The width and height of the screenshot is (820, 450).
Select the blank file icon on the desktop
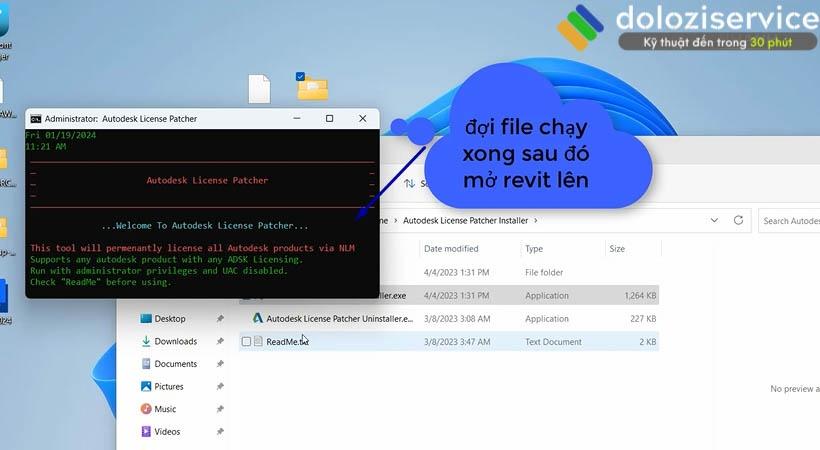click(x=259, y=89)
